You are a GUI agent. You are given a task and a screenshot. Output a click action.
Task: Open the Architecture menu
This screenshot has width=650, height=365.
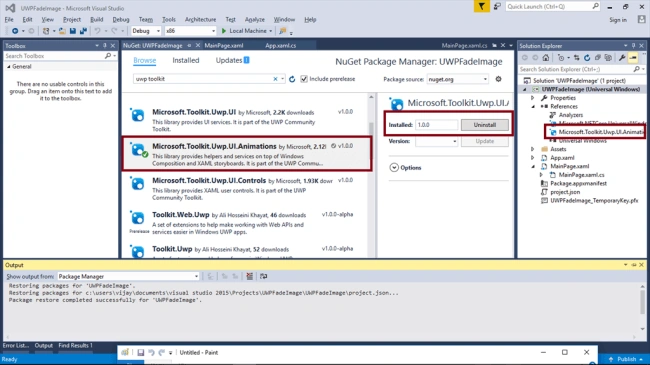coord(201,19)
